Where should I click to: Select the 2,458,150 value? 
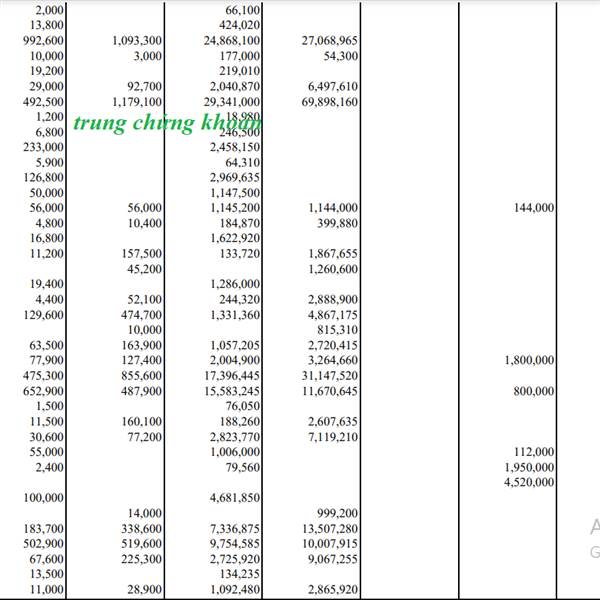point(235,147)
